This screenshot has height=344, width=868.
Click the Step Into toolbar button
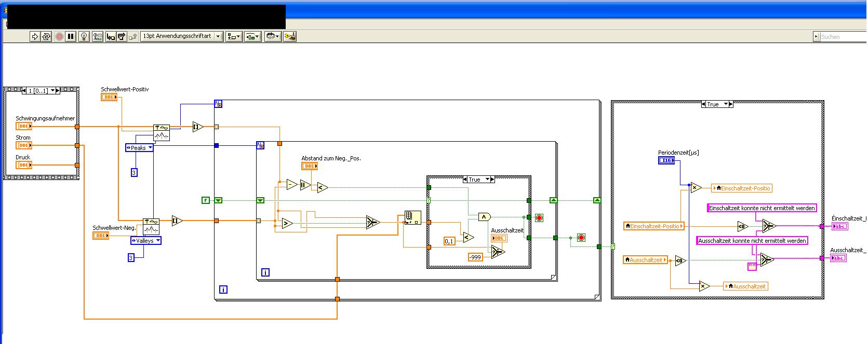(110, 36)
